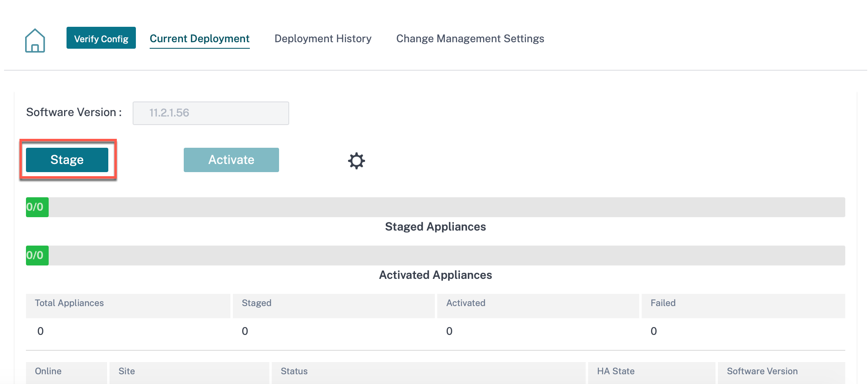Image resolution: width=868 pixels, height=384 pixels.
Task: Click the Verify Config button
Action: pos(101,38)
